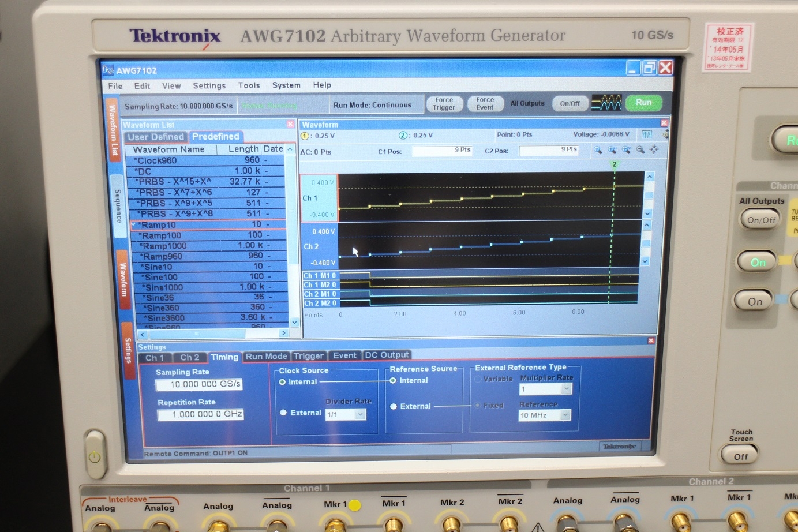Viewport: 798px width, 532px height.
Task: Toggle All Outputs On/Off in toolbar
Action: [x=570, y=103]
